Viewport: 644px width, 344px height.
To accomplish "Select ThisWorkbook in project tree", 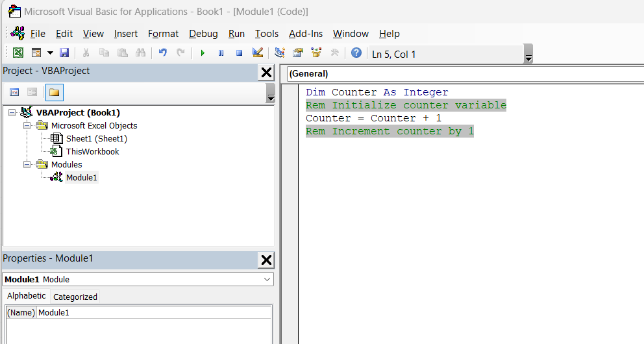I will click(x=92, y=151).
